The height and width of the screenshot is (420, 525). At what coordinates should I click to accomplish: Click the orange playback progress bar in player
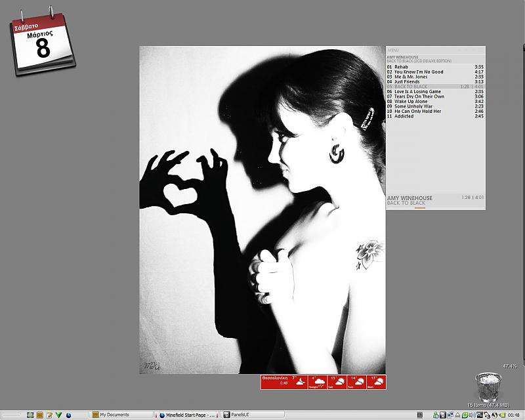point(420,208)
